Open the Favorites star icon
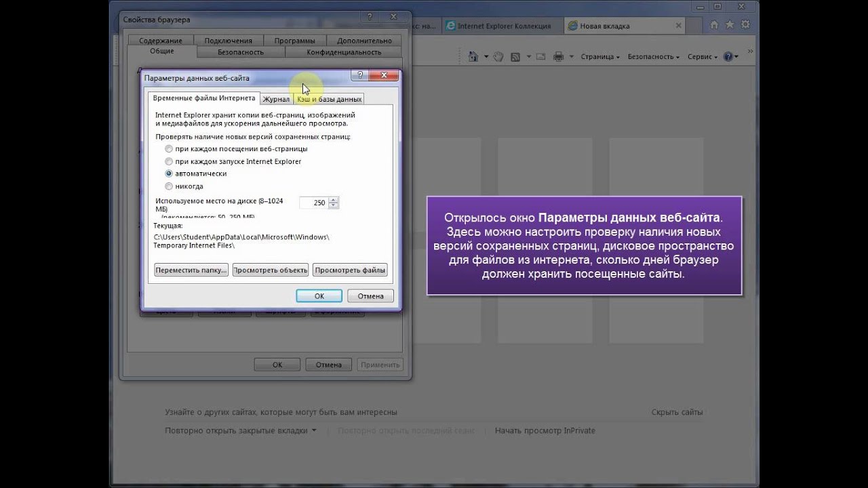 click(x=730, y=25)
